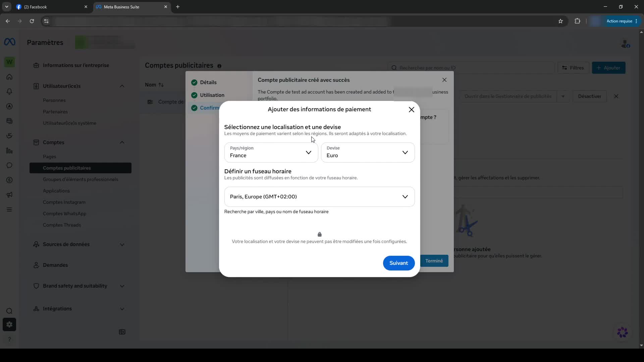The width and height of the screenshot is (644, 362).
Task: Open Comptes Instagram in sidebar
Action: (64, 202)
